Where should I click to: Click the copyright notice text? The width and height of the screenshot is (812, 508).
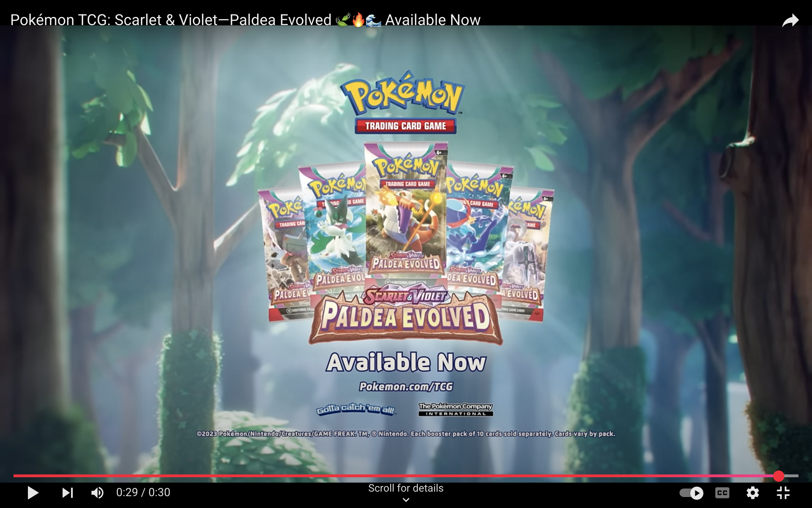click(x=406, y=434)
